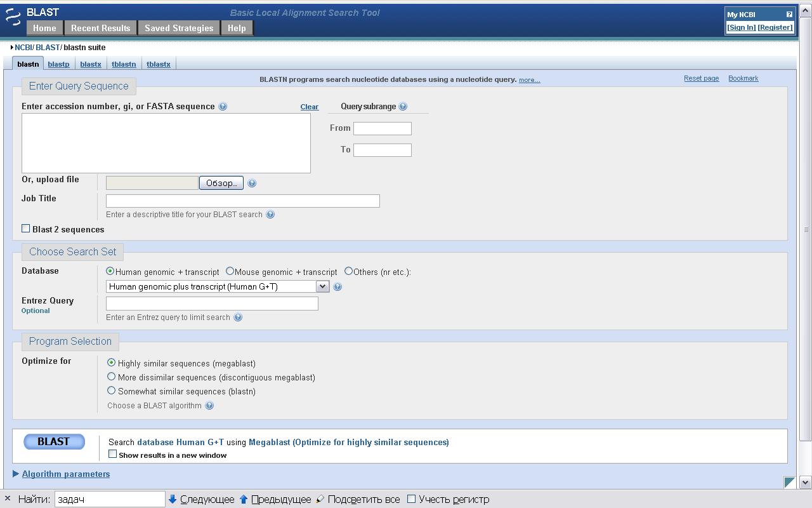Click the find bar search text field
812x508 pixels.
110,499
